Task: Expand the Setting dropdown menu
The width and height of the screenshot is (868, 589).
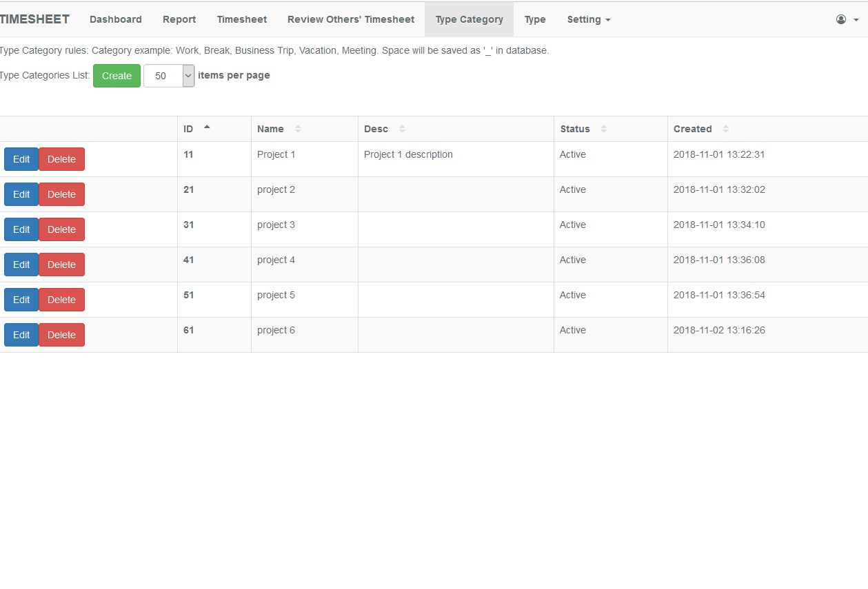Action: pos(588,19)
